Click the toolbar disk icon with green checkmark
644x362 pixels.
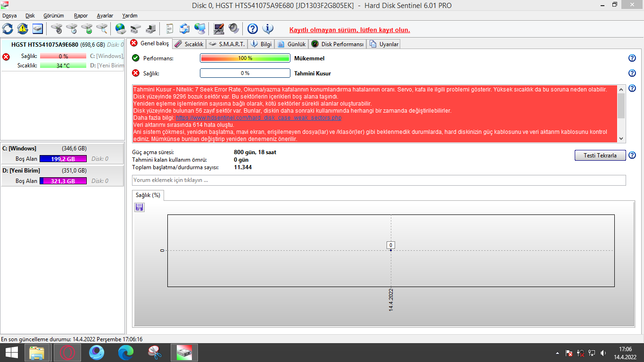(87, 29)
